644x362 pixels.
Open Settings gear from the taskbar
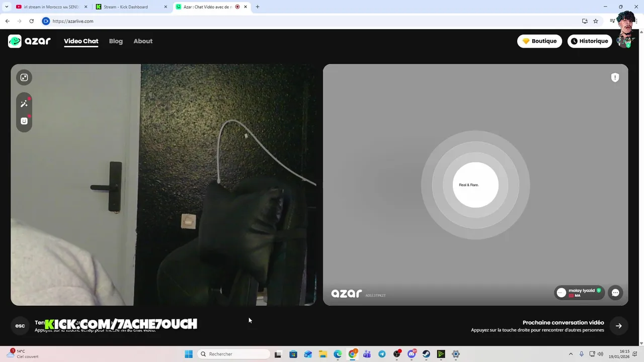pos(456,354)
